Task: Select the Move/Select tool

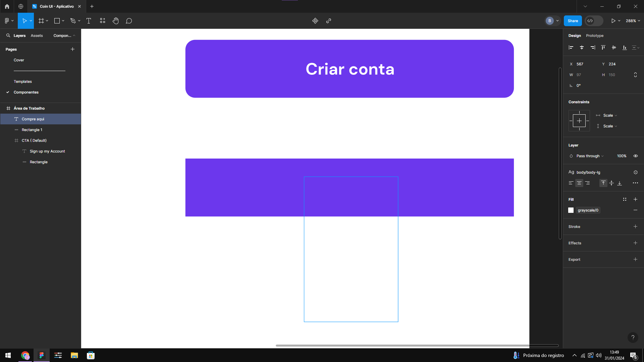Action: pos(25,21)
